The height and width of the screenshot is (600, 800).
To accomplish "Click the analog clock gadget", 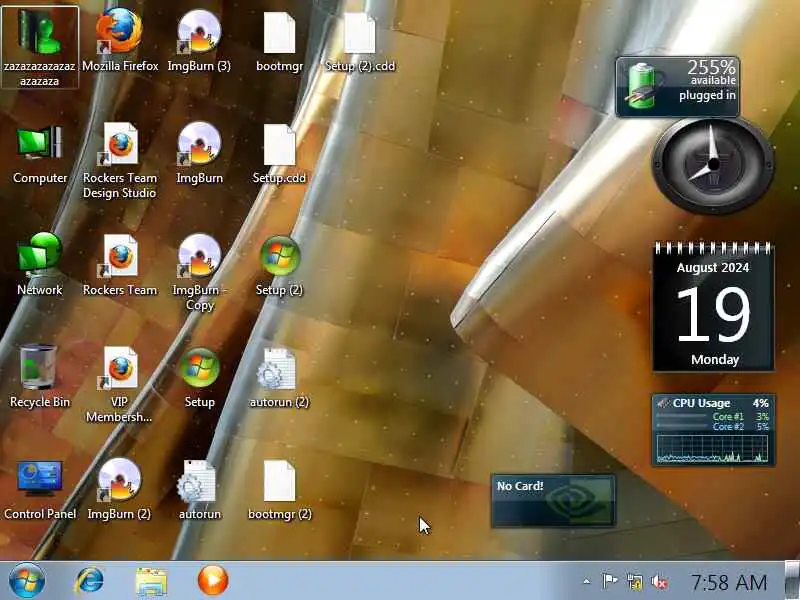I will (x=713, y=165).
